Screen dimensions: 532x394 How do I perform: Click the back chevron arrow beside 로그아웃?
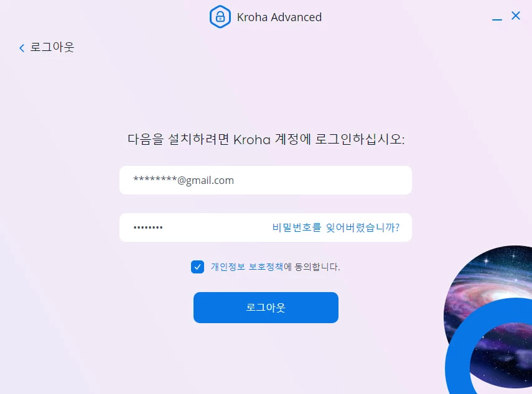click(x=22, y=48)
